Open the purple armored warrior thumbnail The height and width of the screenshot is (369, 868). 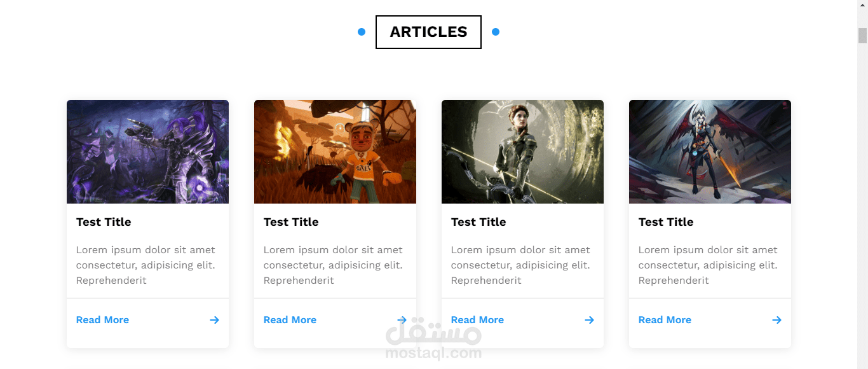pos(147,151)
